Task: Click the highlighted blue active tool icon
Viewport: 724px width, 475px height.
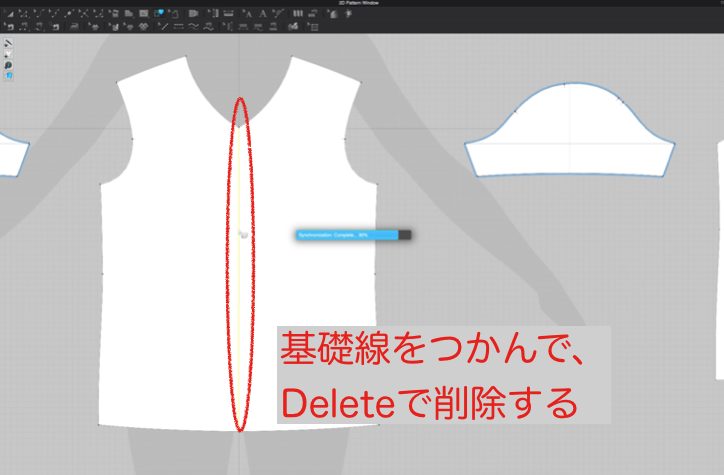Action: coord(159,13)
